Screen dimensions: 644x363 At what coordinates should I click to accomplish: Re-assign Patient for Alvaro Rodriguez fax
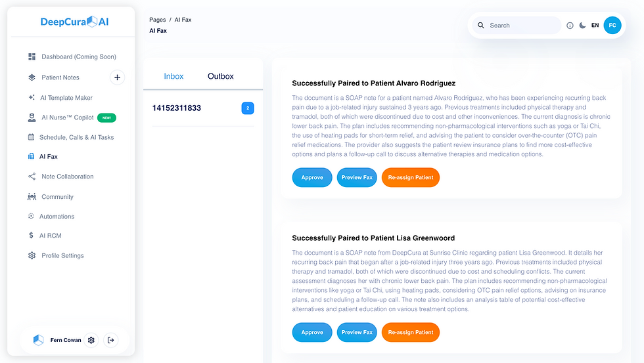click(411, 178)
